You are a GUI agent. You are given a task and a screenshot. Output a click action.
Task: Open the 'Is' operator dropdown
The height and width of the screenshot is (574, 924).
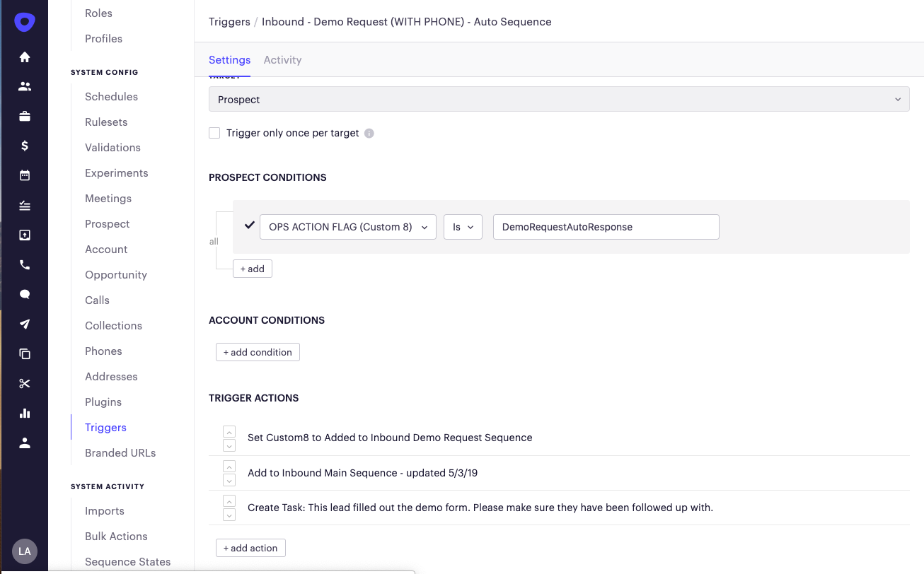463,227
